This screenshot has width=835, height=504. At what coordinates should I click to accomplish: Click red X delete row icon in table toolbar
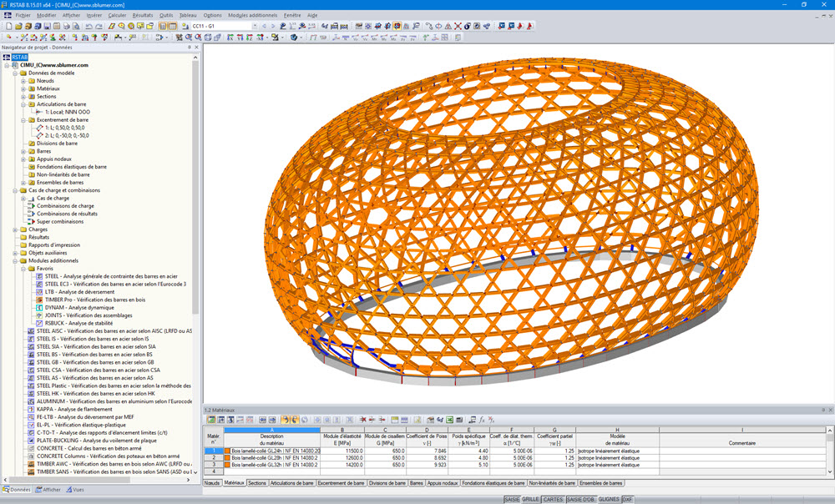tap(364, 420)
